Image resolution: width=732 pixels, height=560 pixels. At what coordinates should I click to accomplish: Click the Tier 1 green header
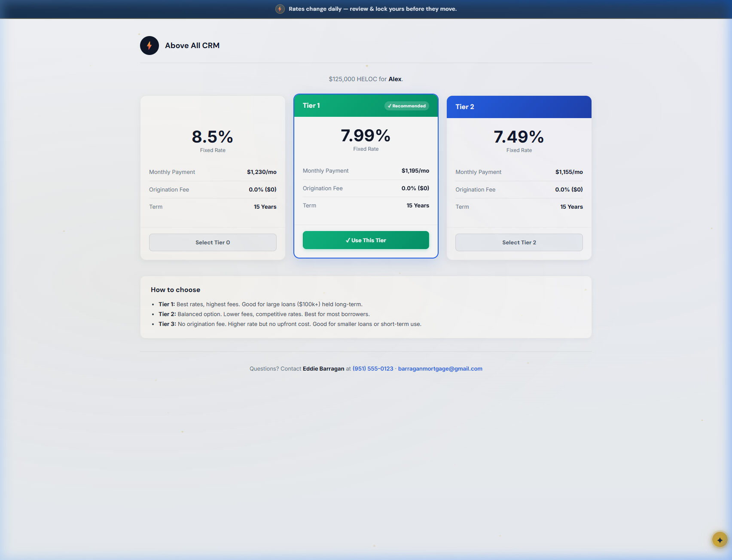pos(366,106)
